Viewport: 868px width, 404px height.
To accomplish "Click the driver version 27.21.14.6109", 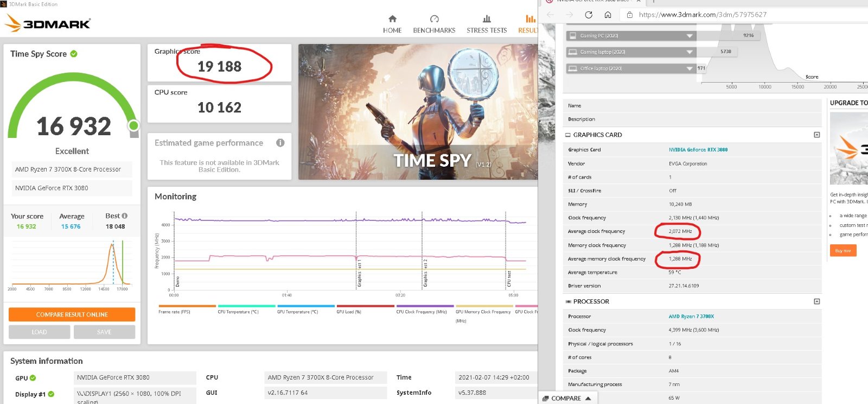I will 684,286.
